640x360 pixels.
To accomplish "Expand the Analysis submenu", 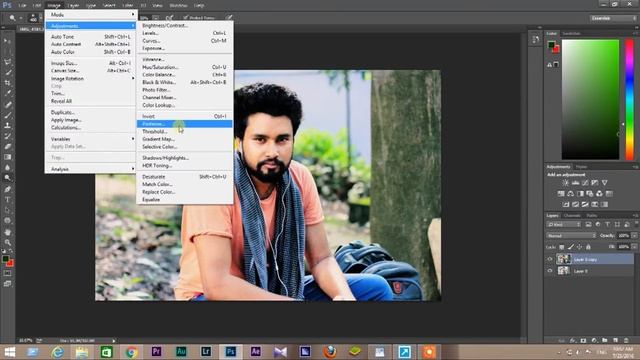I will point(91,169).
